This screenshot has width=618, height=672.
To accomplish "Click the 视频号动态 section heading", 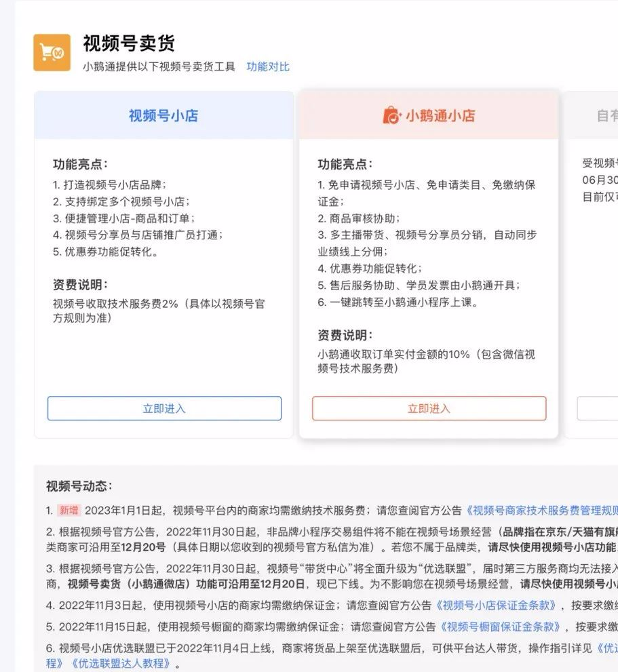I will (x=79, y=486).
